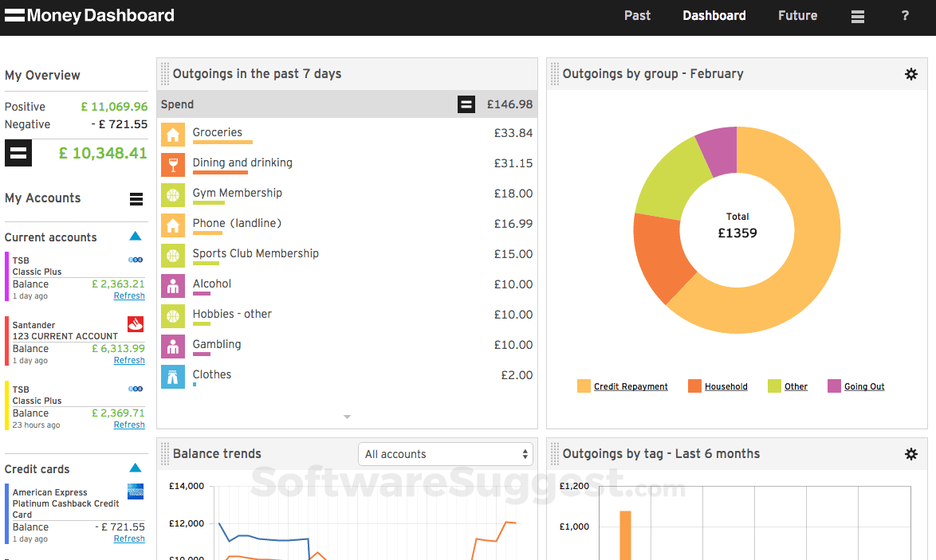The image size is (936, 560).
Task: Open settings gear on Outgoings by tag panel
Action: (911, 453)
